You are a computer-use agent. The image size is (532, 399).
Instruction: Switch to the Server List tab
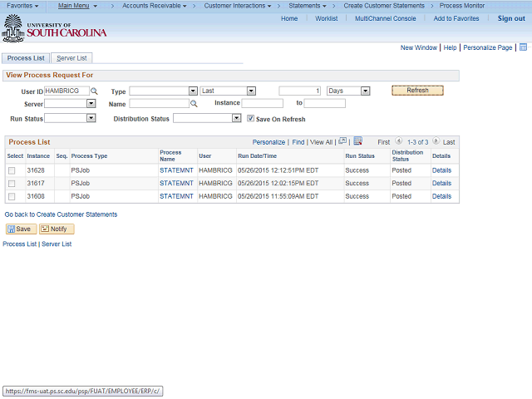(x=71, y=58)
